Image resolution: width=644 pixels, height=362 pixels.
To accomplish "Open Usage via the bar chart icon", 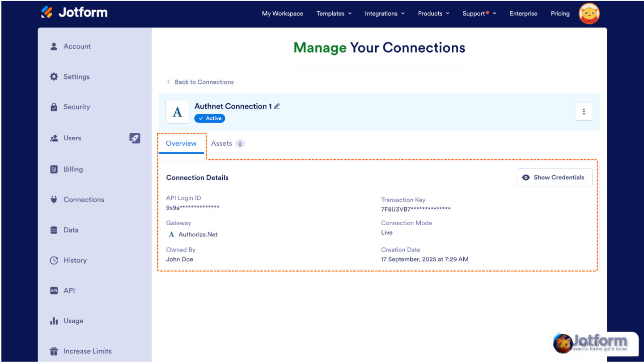I will (x=54, y=320).
